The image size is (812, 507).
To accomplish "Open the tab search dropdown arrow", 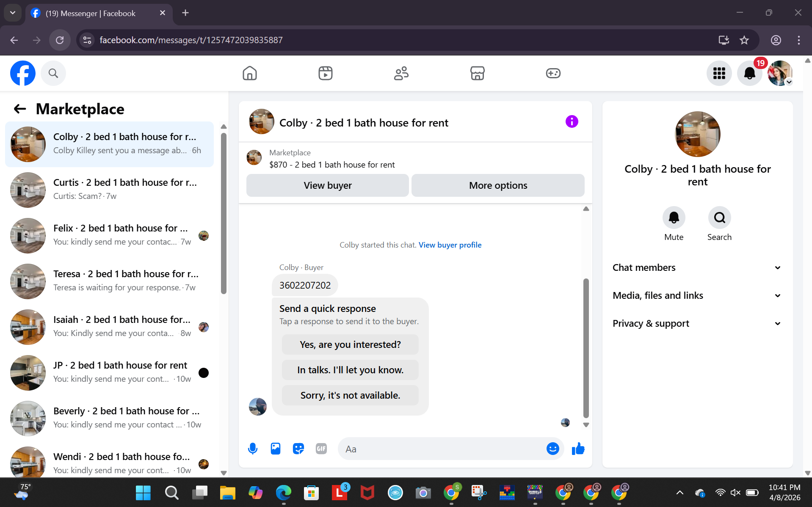I will (13, 13).
